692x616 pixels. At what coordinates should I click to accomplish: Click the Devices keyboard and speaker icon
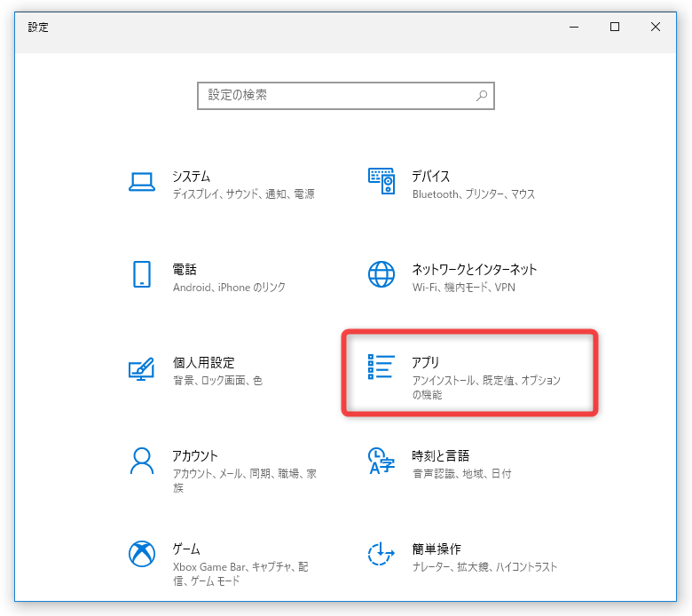coord(381,181)
